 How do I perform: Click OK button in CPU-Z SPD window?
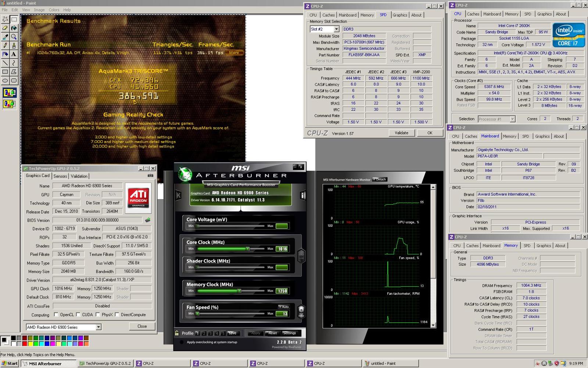[x=430, y=133]
